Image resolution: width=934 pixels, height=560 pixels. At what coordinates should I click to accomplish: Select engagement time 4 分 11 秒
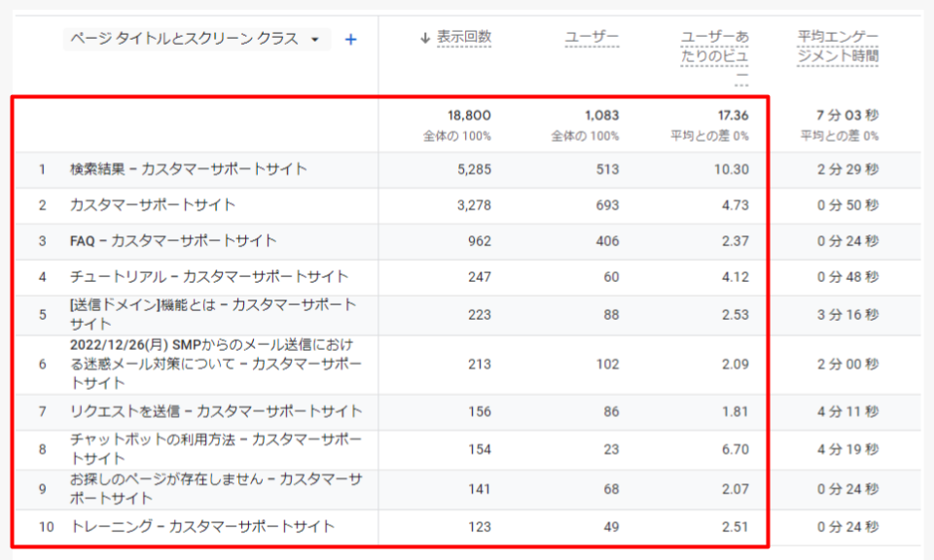(x=847, y=412)
